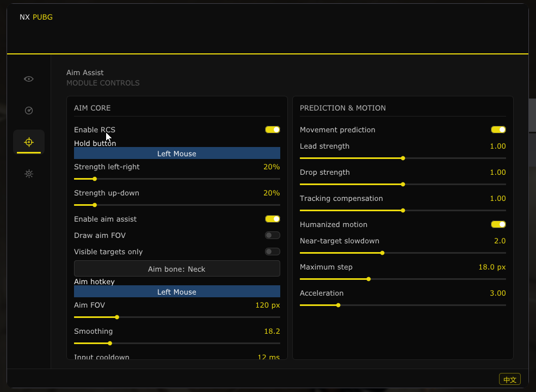Toggle the Movement prediction switch
Image resolution: width=536 pixels, height=392 pixels.
click(x=498, y=130)
